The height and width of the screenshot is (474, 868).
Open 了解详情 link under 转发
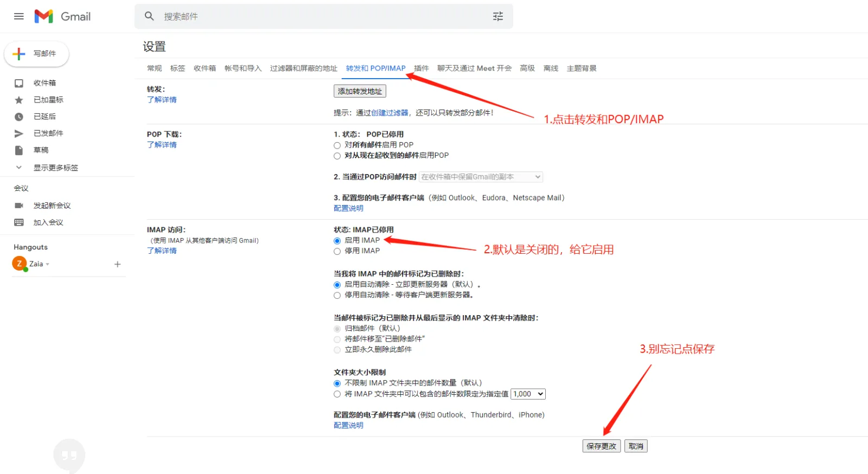pyautogui.click(x=162, y=100)
